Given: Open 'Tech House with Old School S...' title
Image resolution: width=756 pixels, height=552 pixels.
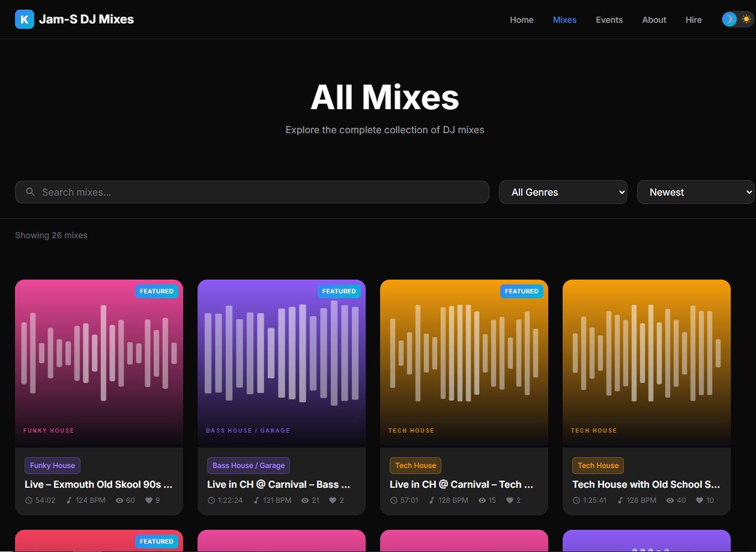Looking at the screenshot, I should [x=647, y=484].
